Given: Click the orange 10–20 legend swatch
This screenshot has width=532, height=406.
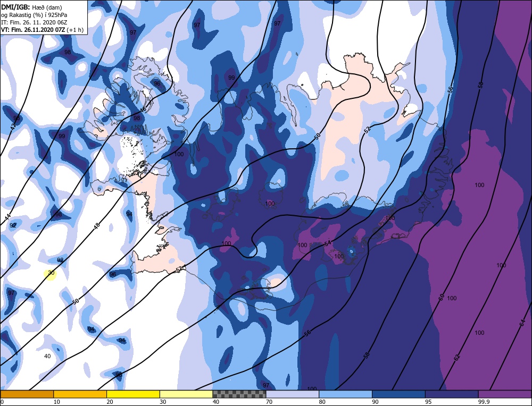Looking at the screenshot, I should 80,394.
